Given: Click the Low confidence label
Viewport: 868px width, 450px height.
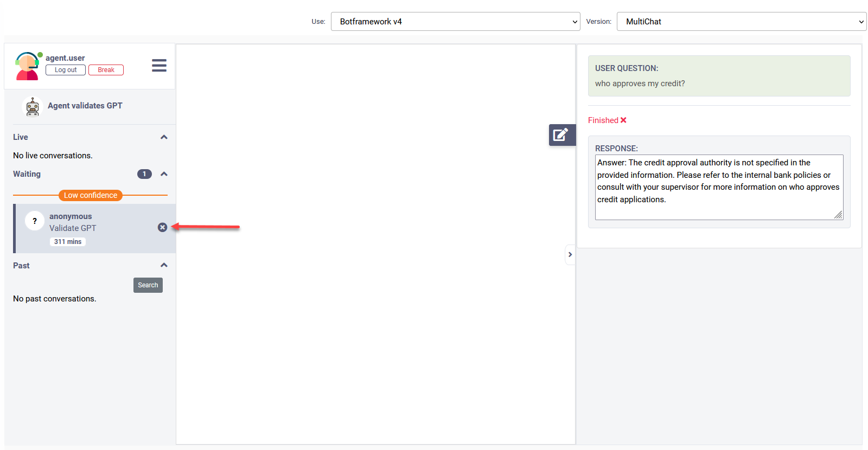Looking at the screenshot, I should [x=91, y=195].
